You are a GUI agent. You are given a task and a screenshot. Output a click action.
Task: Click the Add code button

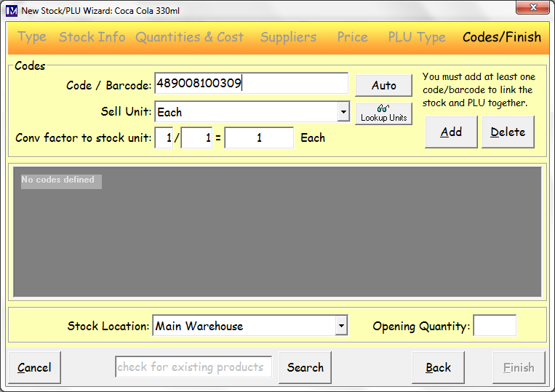pyautogui.click(x=451, y=132)
